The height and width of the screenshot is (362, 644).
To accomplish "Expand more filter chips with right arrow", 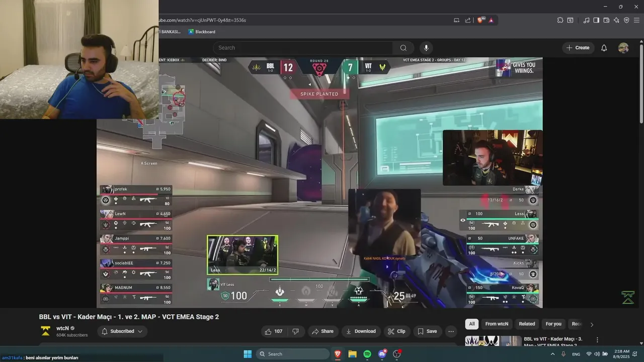I will click(x=592, y=324).
